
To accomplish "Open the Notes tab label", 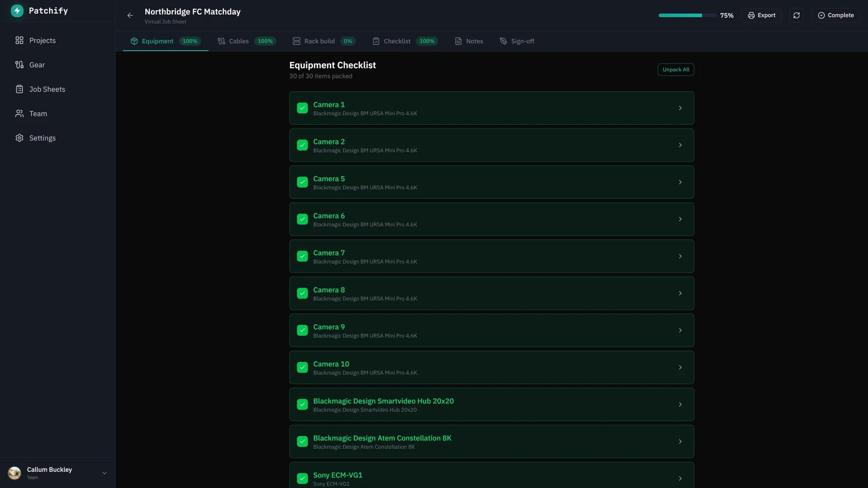I will [474, 41].
